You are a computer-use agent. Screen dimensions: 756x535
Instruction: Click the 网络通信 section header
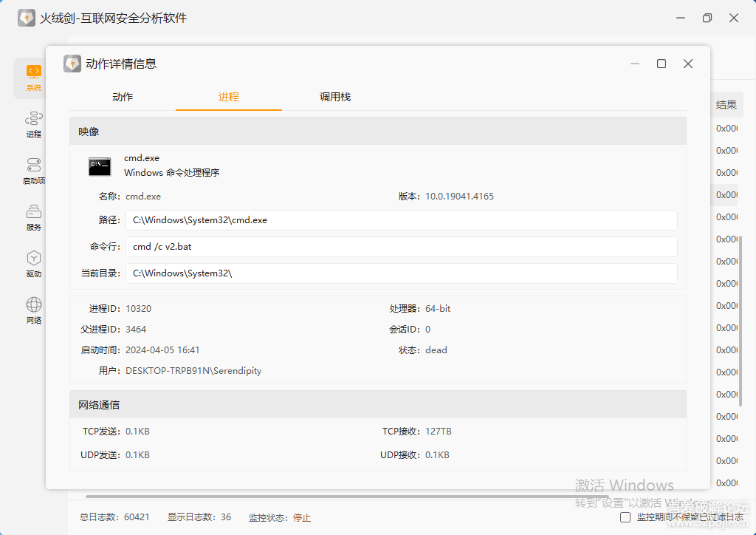[x=378, y=405]
